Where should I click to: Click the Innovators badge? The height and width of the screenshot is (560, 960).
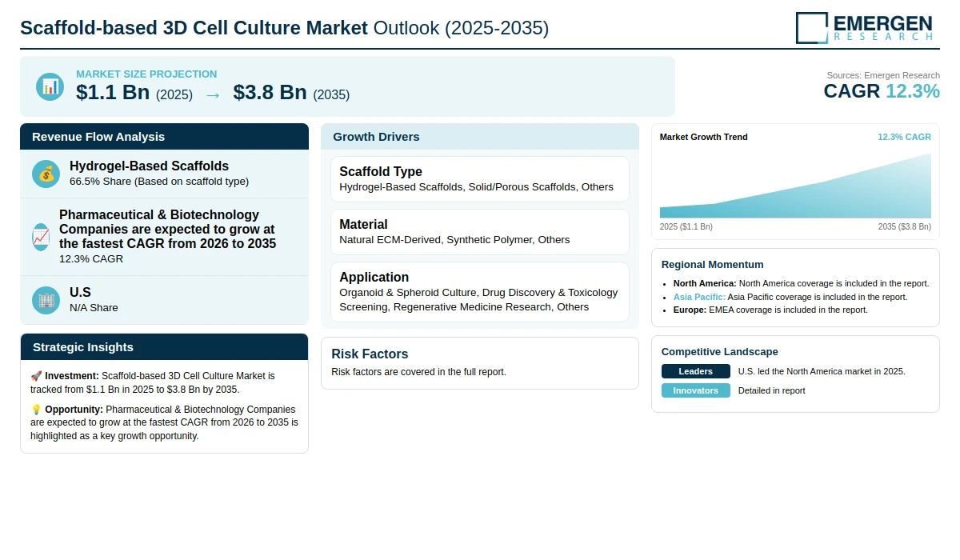tap(695, 390)
